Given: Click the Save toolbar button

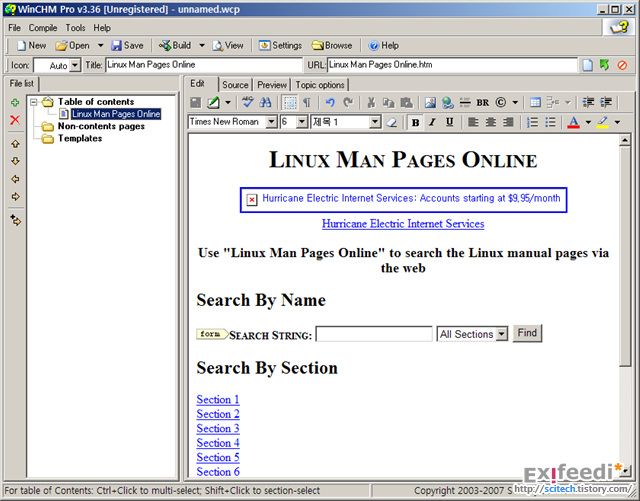Looking at the screenshot, I should tap(127, 45).
